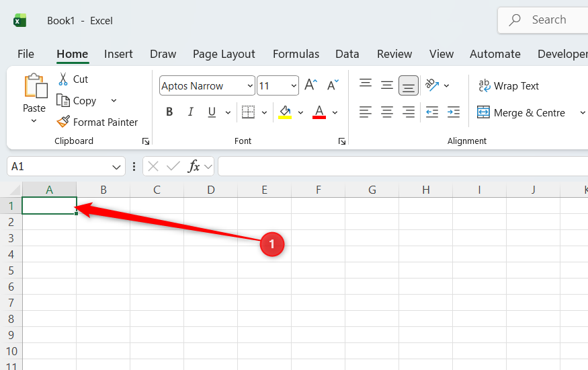This screenshot has height=370, width=588.
Task: Open the Review tab
Action: [x=394, y=54]
